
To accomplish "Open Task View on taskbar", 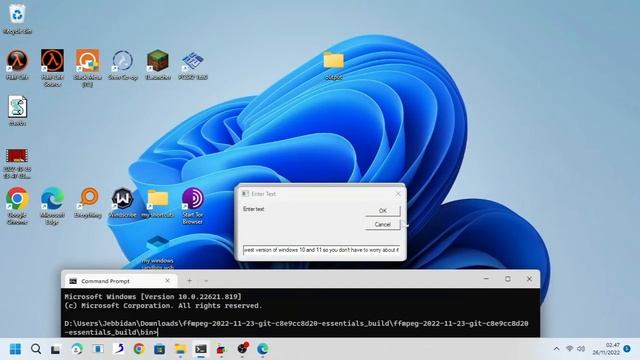I will coord(56,349).
